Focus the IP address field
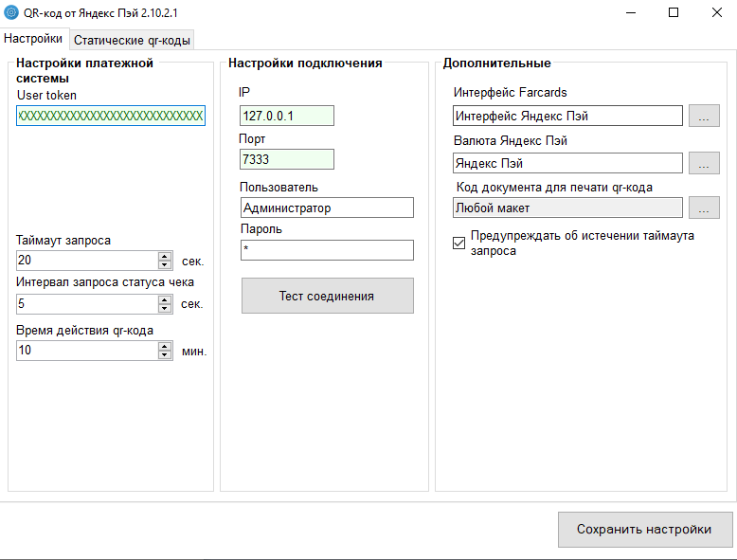This screenshot has width=737, height=560. click(x=286, y=116)
